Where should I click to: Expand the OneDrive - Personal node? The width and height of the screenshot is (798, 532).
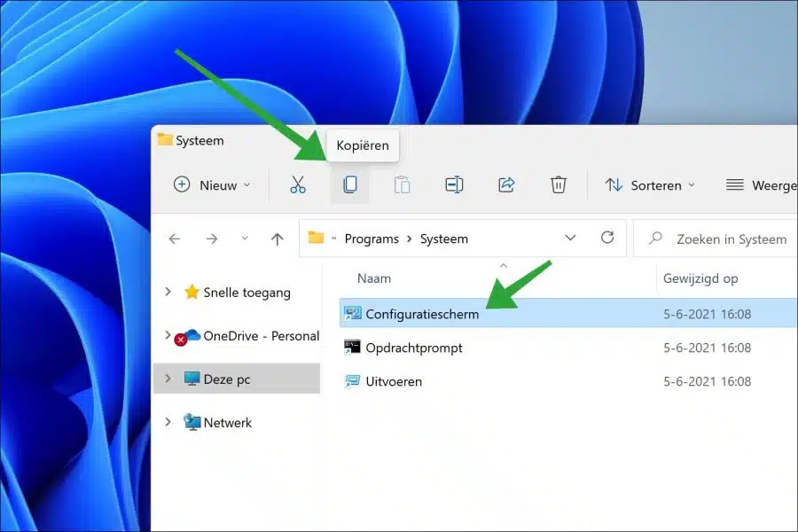[x=168, y=334]
